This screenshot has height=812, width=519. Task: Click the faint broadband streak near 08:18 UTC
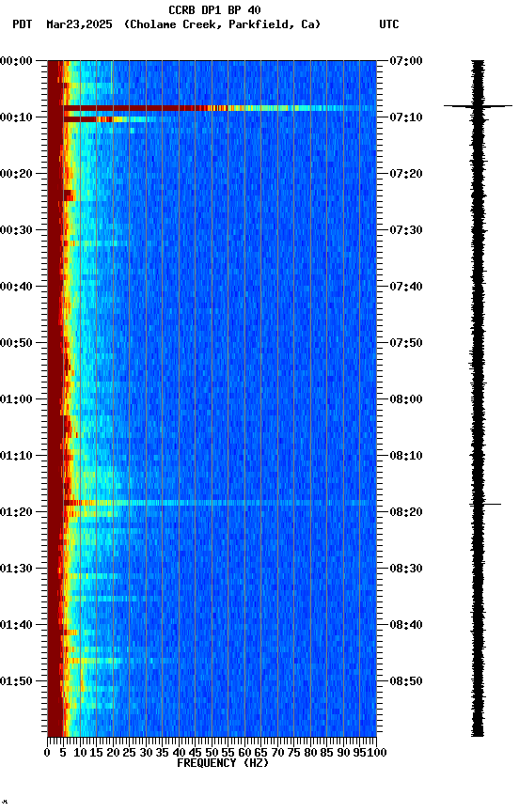(x=220, y=504)
